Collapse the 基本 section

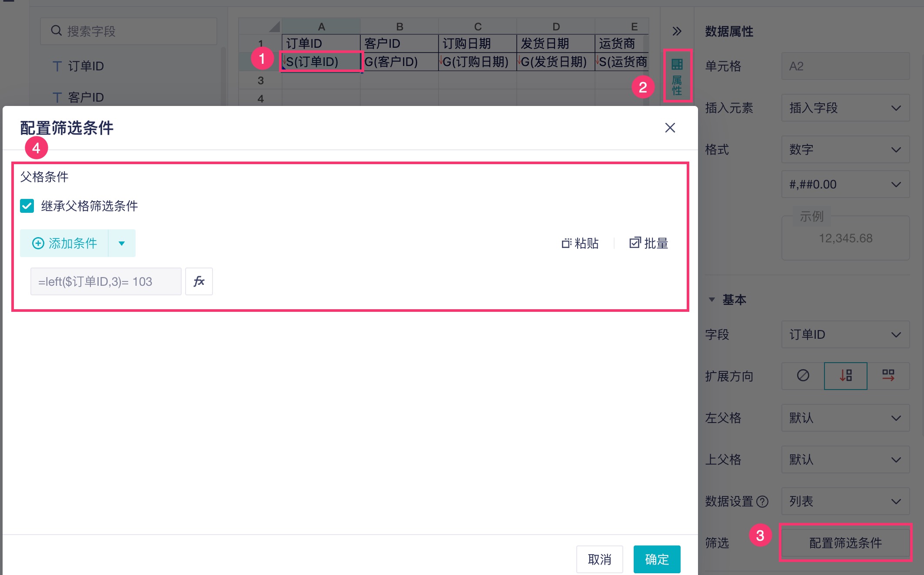pyautogui.click(x=712, y=300)
